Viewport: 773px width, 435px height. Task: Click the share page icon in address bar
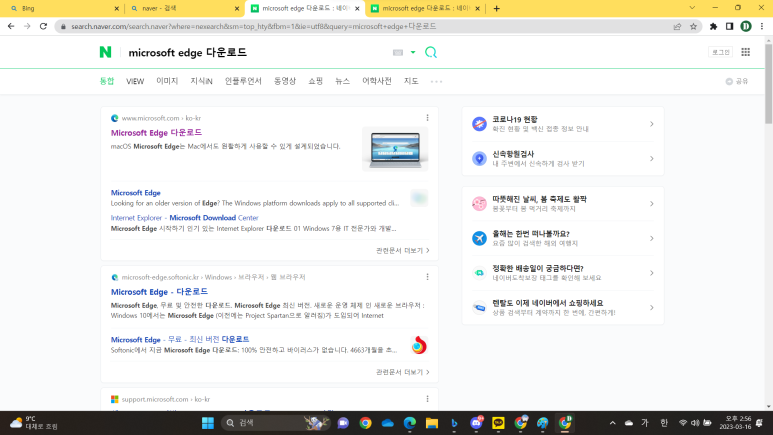tap(677, 26)
